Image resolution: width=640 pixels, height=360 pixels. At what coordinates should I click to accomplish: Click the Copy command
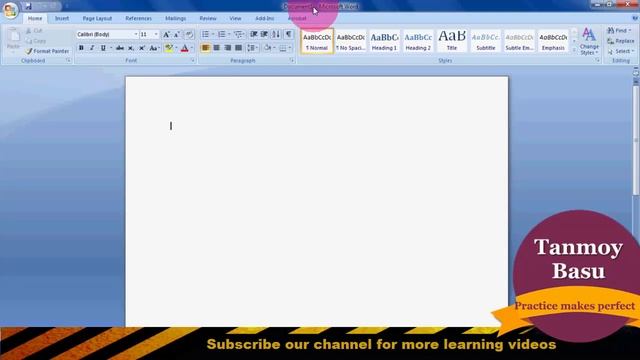point(36,41)
